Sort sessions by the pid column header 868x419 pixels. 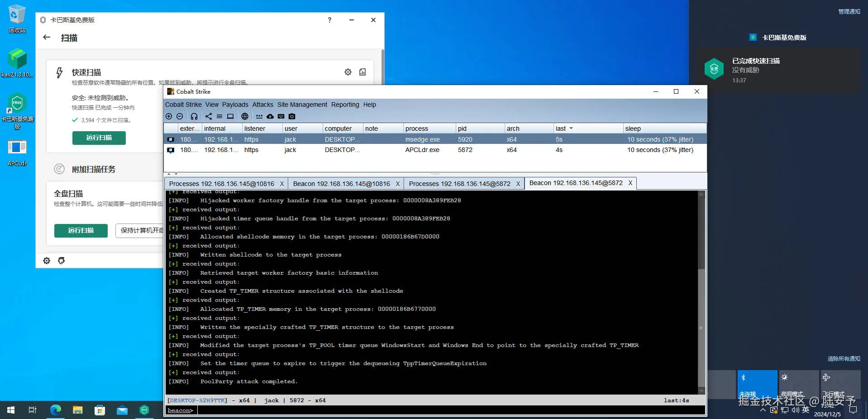click(480, 129)
